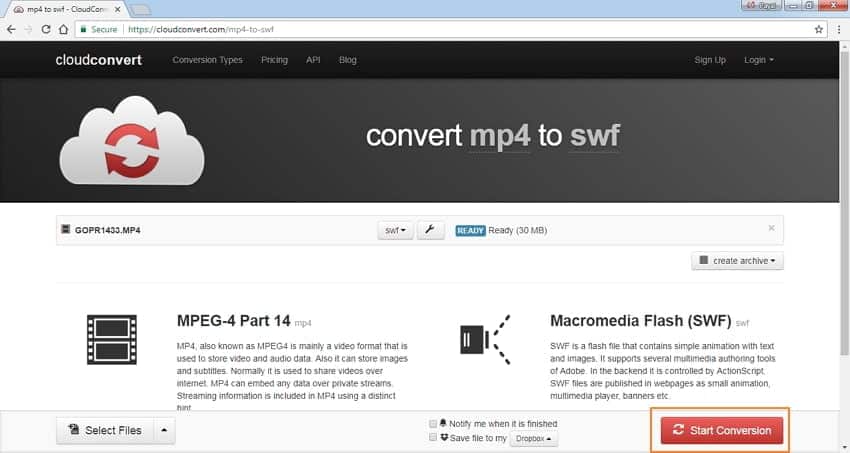Open the Chrome three-dot menu
This screenshot has width=850, height=453.
point(839,29)
